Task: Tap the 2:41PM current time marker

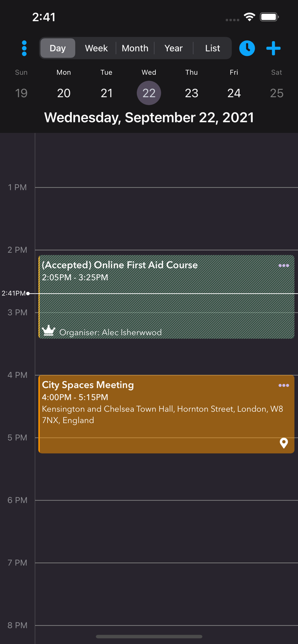Action: click(14, 293)
